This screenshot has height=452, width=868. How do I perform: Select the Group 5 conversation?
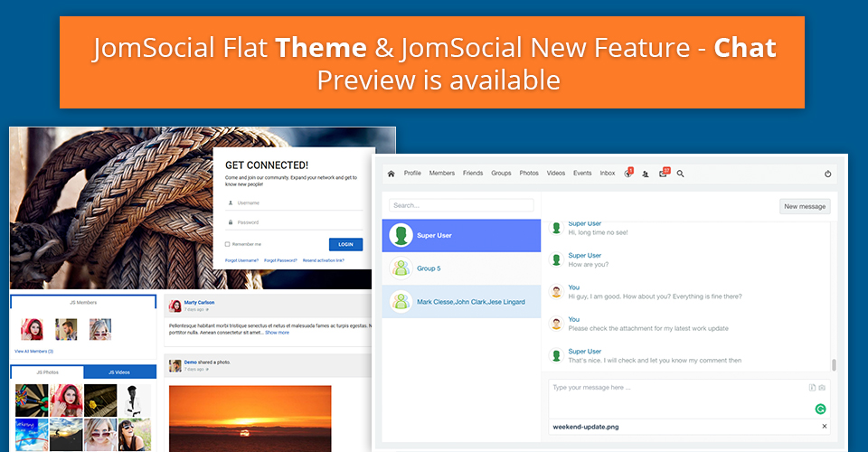tap(461, 268)
